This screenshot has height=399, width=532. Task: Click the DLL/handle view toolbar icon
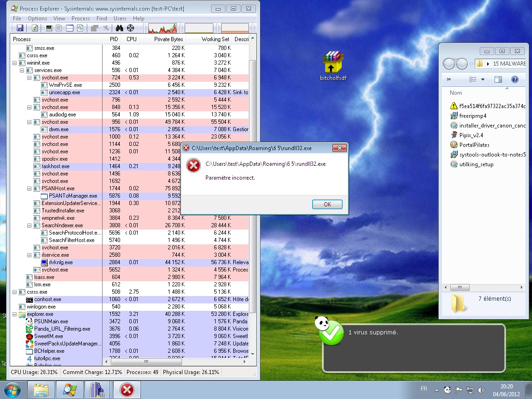80,28
